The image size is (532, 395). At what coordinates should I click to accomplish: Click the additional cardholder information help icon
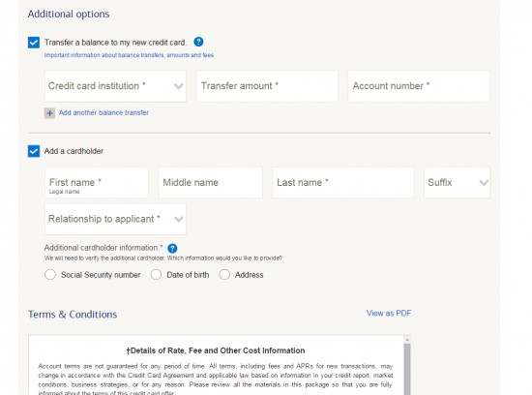(x=172, y=248)
